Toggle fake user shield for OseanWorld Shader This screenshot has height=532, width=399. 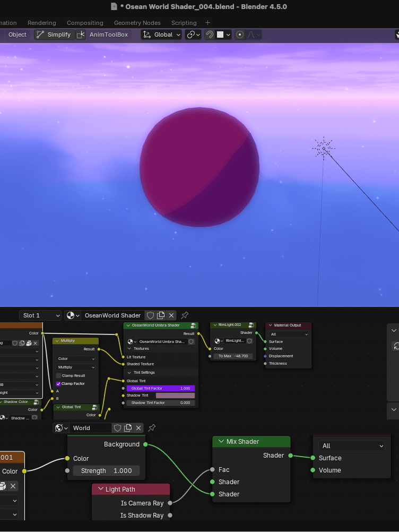pos(150,315)
